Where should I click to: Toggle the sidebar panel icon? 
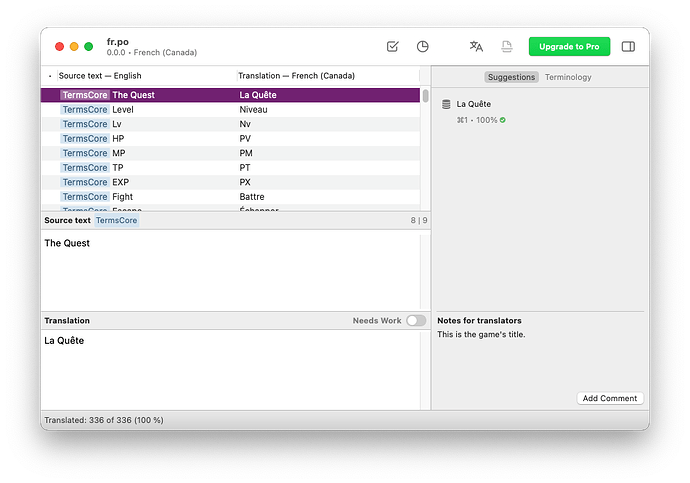click(x=628, y=46)
